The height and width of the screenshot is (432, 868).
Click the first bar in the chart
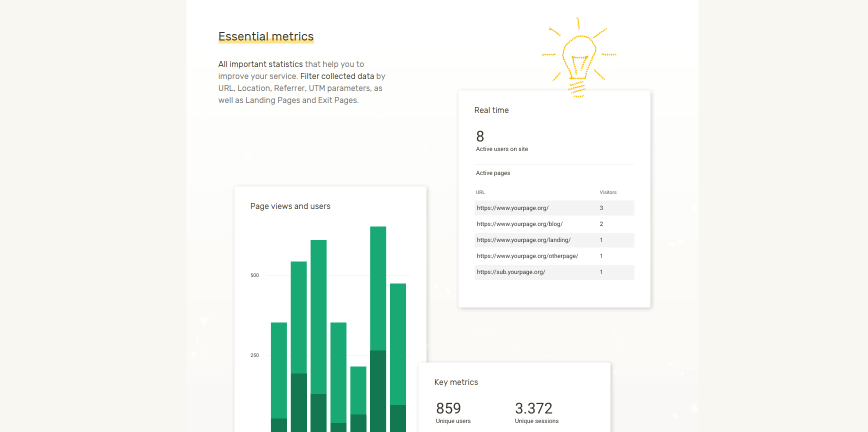click(x=279, y=377)
